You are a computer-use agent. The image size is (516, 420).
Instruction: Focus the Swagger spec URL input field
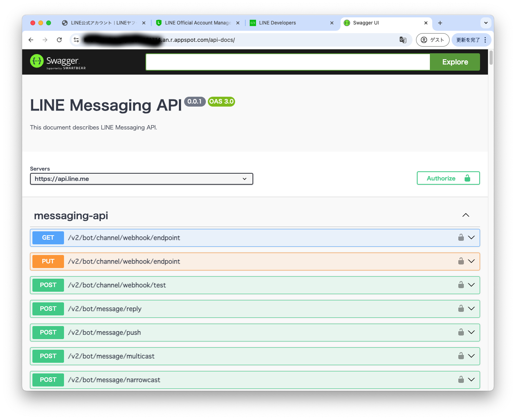[x=288, y=62]
